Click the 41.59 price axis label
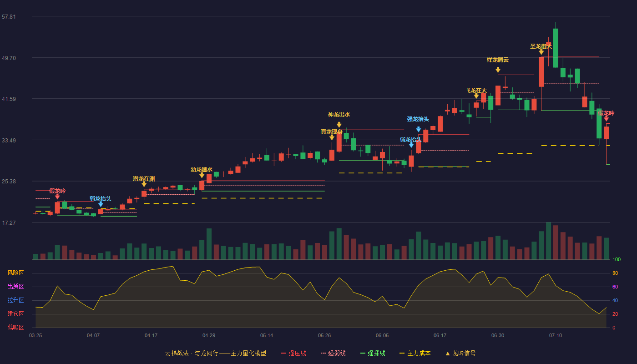Viewport: 637px width, 364px height. (9, 99)
